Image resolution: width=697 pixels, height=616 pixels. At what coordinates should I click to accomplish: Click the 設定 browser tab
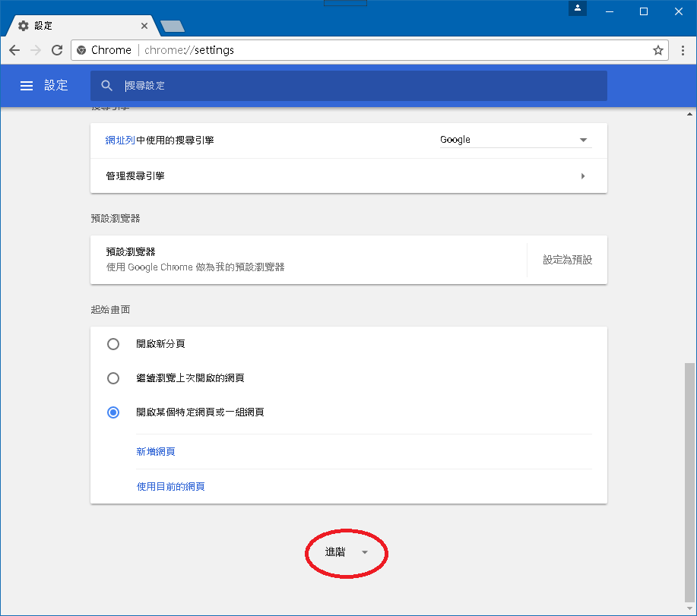pyautogui.click(x=76, y=26)
